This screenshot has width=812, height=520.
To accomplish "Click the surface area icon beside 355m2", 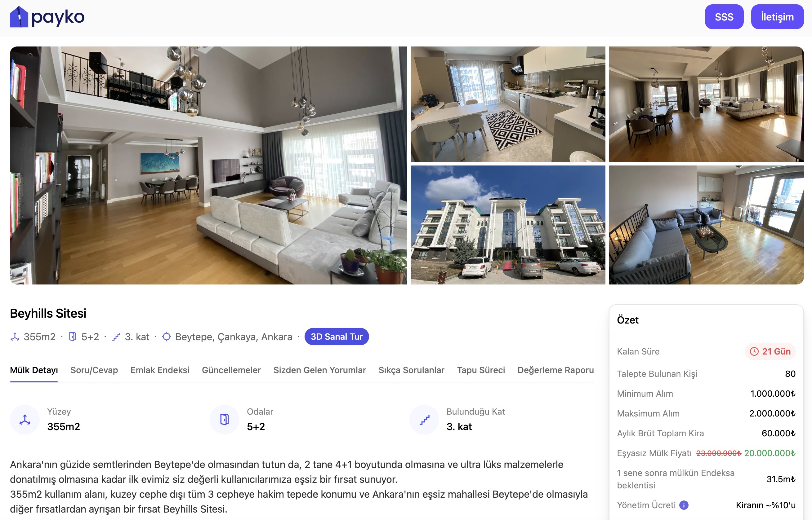I will click(x=15, y=337).
